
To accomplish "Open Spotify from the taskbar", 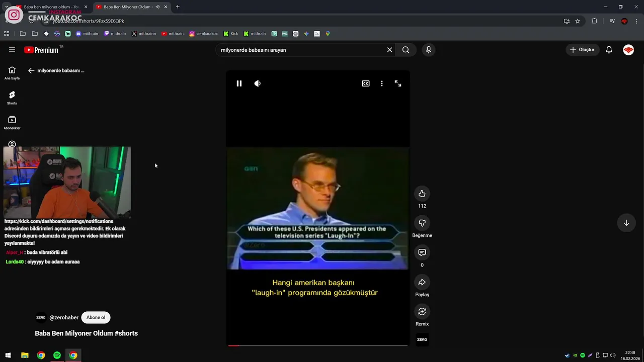I will tap(57, 355).
